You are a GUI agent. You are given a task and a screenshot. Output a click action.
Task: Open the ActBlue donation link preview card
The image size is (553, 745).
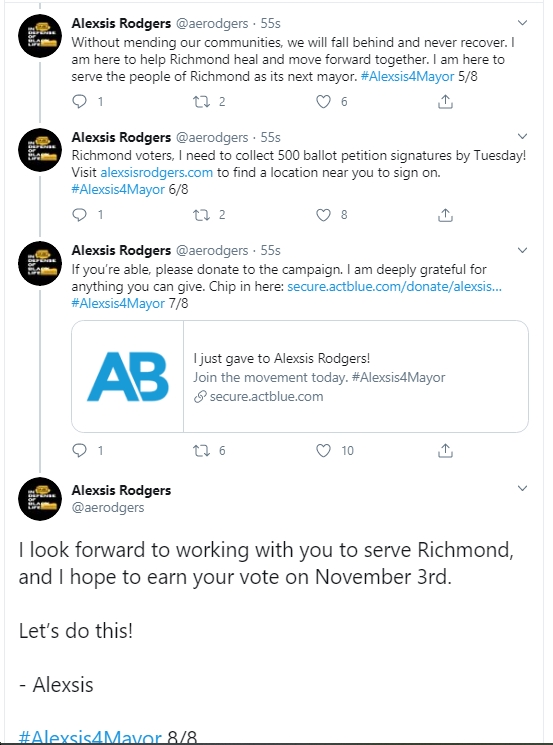tap(300, 376)
